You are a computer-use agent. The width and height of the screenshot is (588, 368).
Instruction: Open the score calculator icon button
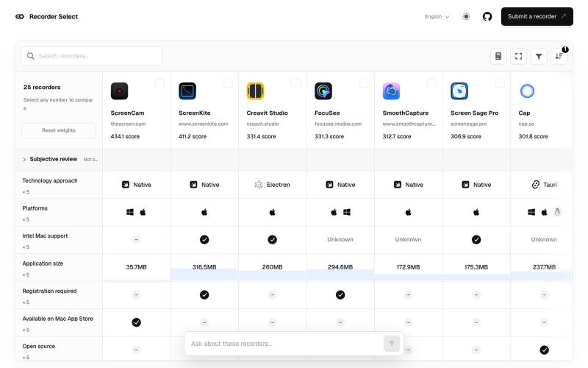(498, 57)
